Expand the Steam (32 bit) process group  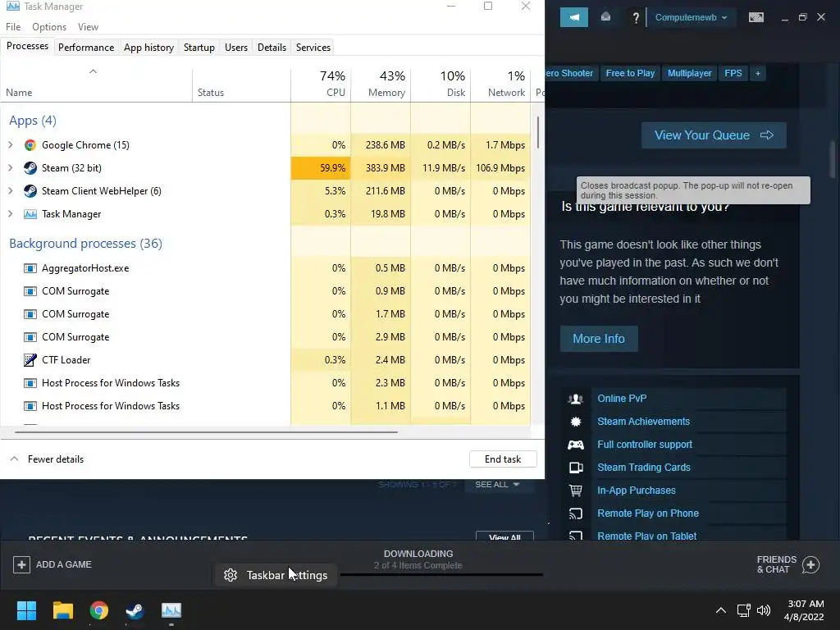click(10, 167)
